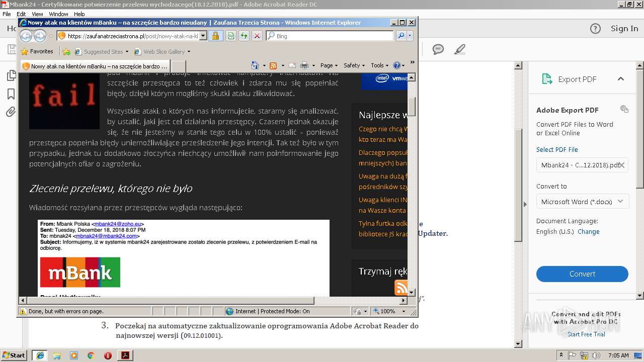Open Windows Explorer from the taskbar
This screenshot has height=362, width=644.
(57, 355)
